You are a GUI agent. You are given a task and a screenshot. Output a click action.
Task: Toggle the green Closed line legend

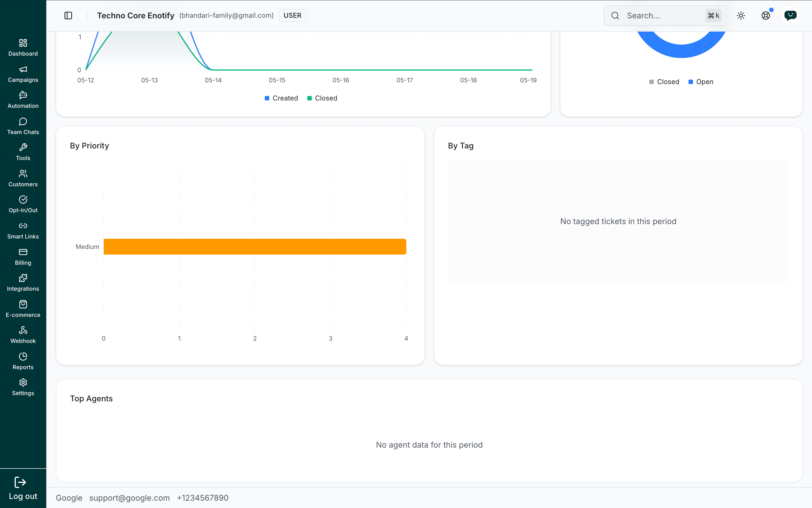(322, 98)
